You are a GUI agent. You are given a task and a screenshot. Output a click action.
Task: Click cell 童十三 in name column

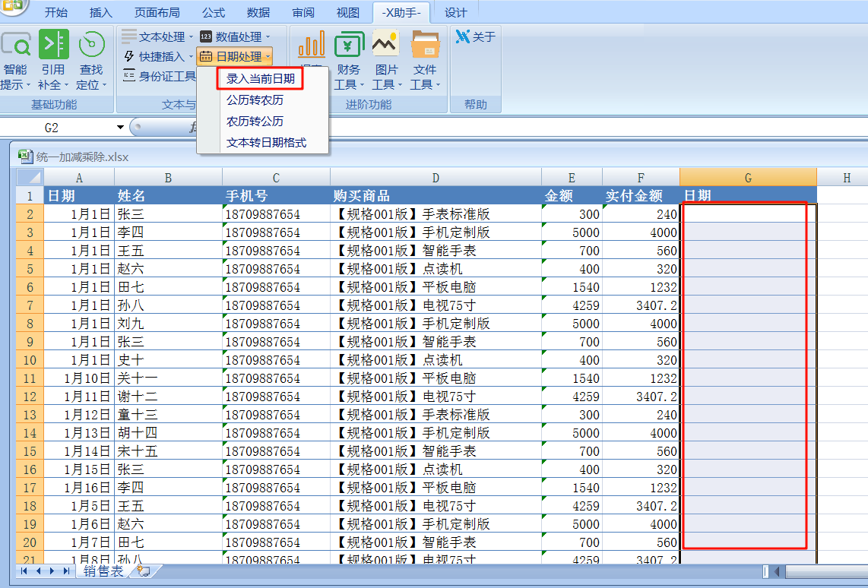coord(168,415)
